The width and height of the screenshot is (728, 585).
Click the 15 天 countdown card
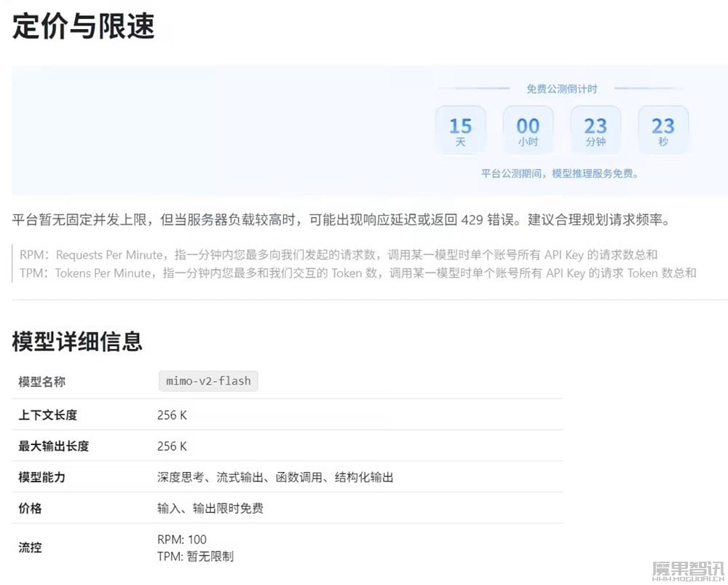(460, 129)
